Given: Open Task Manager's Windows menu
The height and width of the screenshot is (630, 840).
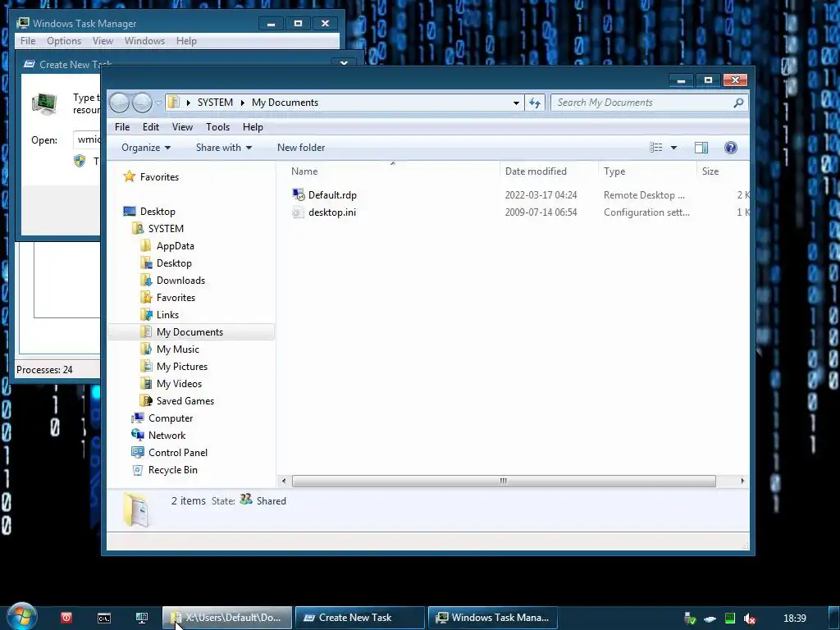Looking at the screenshot, I should 144,41.
